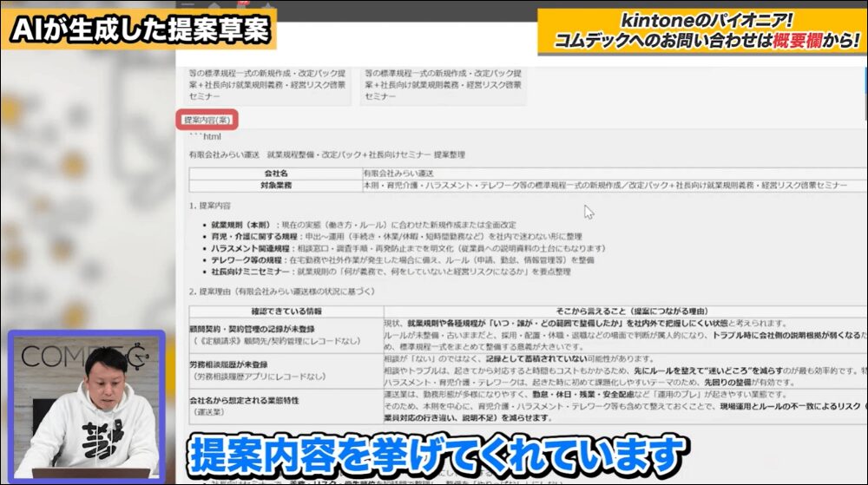Click the 会社名 table header cell

(x=276, y=174)
